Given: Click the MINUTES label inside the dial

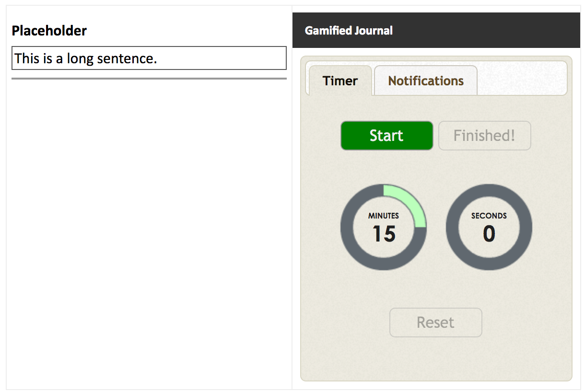Looking at the screenshot, I should 384,216.
